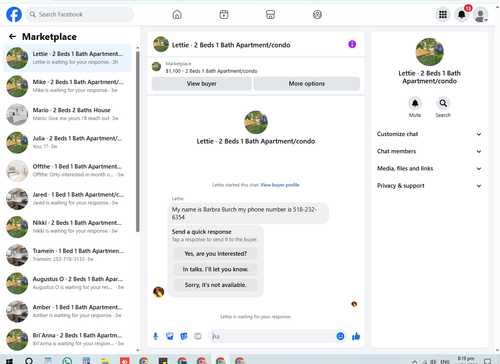The image size is (500, 364).
Task: Click the chat list vertical scrollbar
Action: [x=138, y=142]
